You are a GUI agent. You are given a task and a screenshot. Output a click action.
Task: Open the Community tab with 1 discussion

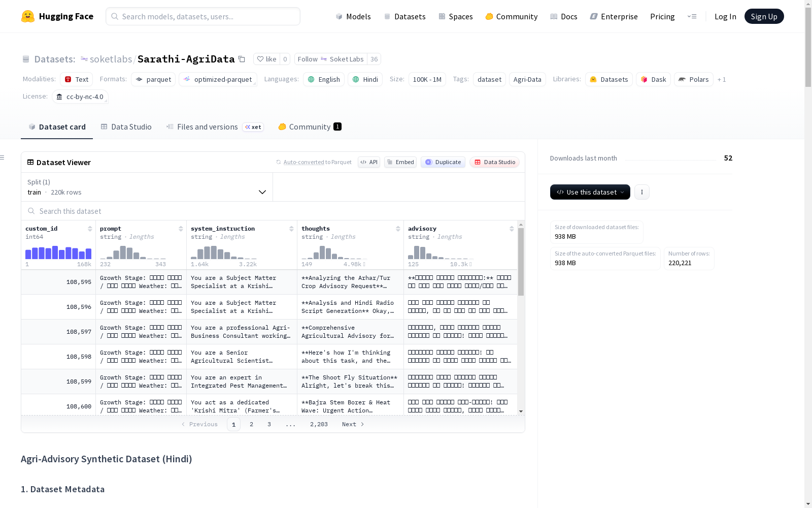(x=310, y=127)
